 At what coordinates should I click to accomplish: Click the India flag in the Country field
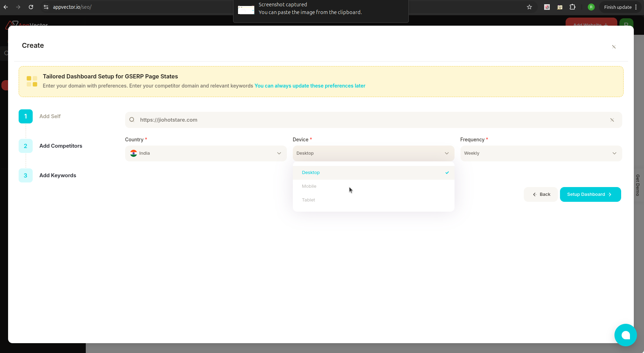click(133, 153)
